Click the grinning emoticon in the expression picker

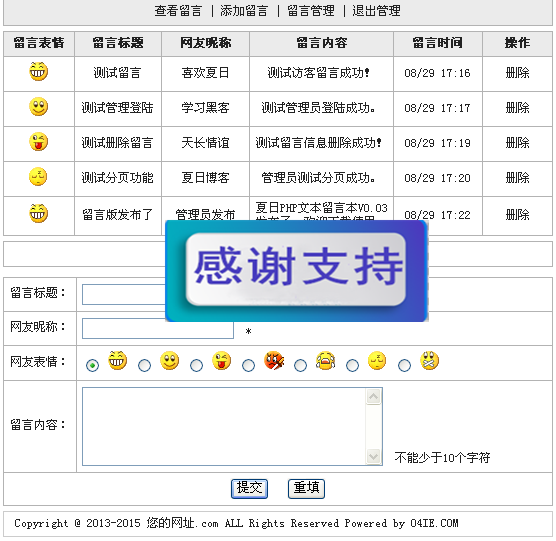117,361
